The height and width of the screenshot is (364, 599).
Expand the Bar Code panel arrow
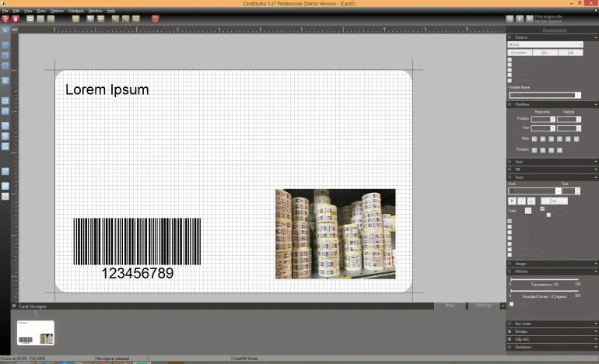point(596,324)
